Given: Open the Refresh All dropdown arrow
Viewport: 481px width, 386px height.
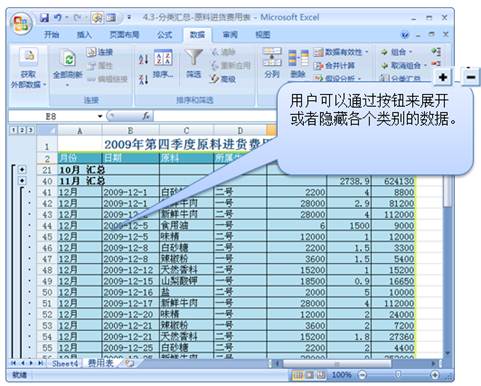Looking at the screenshot, I should [x=68, y=85].
